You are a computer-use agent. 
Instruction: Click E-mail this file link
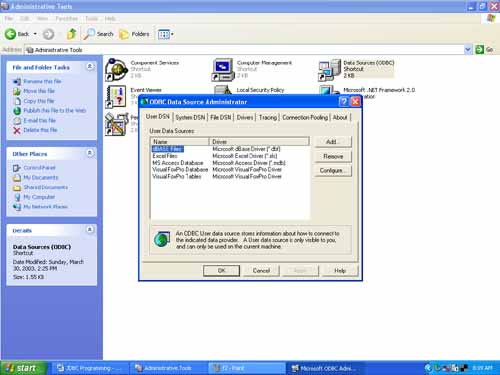[x=39, y=120]
